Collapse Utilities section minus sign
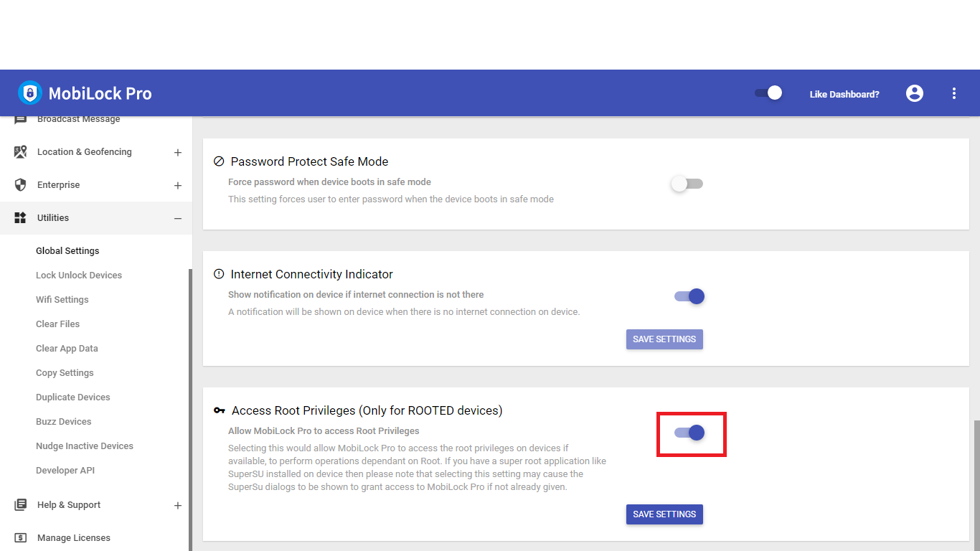The width and height of the screenshot is (980, 551). (178, 218)
